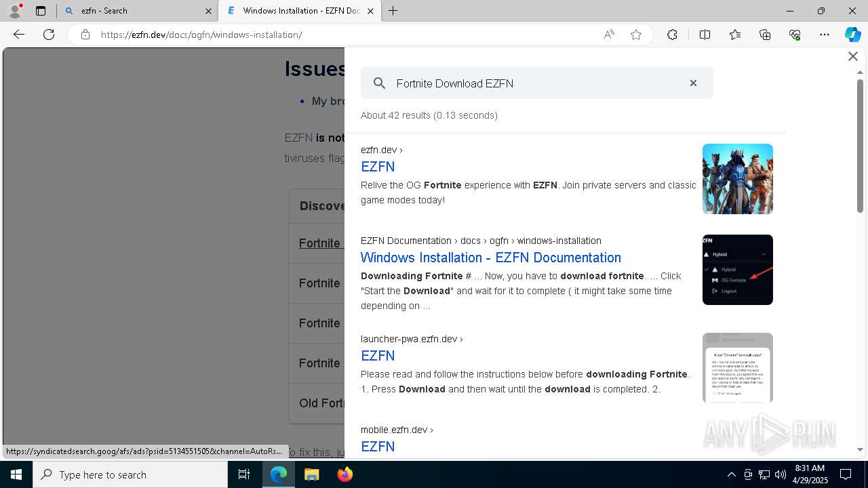Image resolution: width=868 pixels, height=488 pixels.
Task: Open the first EZFN result from ezfn.dev
Action: point(378,167)
